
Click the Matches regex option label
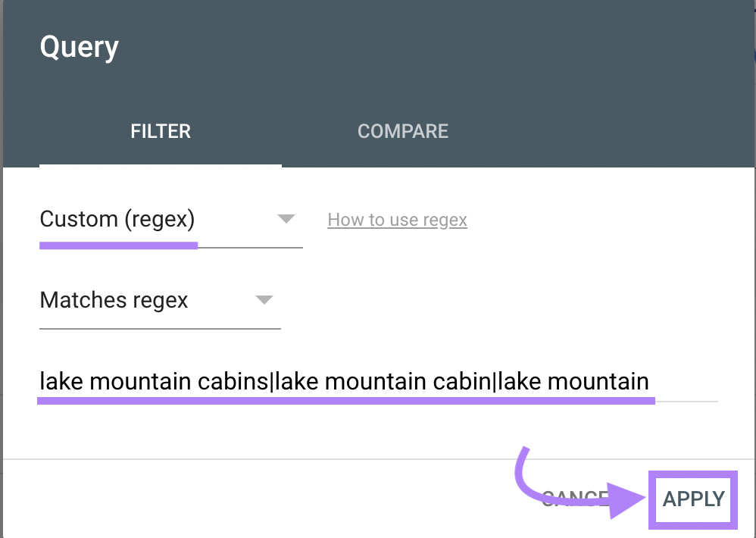(114, 300)
